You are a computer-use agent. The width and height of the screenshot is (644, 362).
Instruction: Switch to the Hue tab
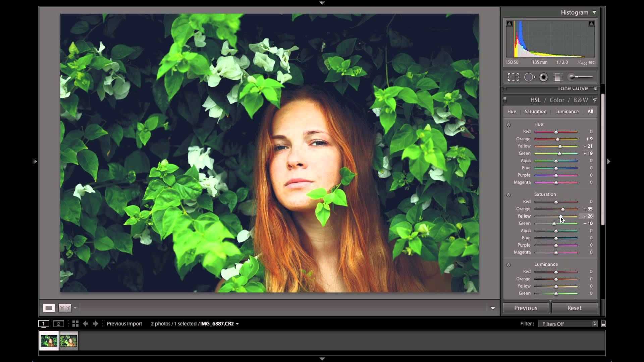tap(512, 111)
